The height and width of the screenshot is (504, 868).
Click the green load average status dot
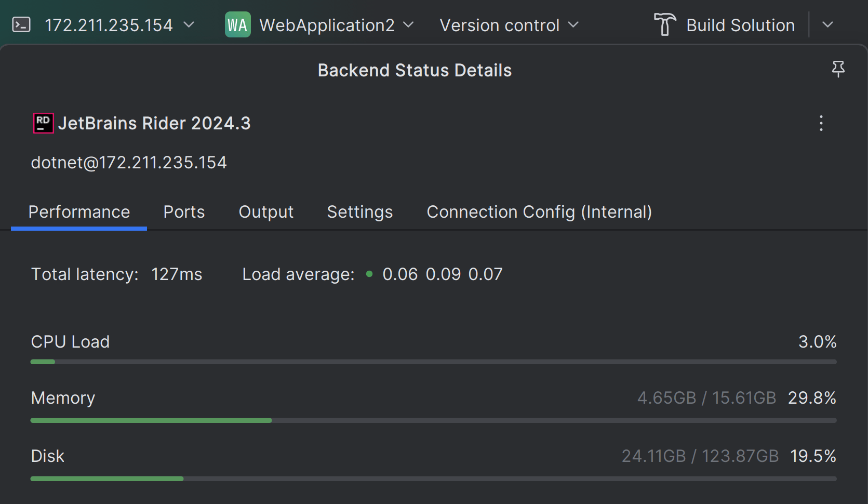(x=369, y=274)
